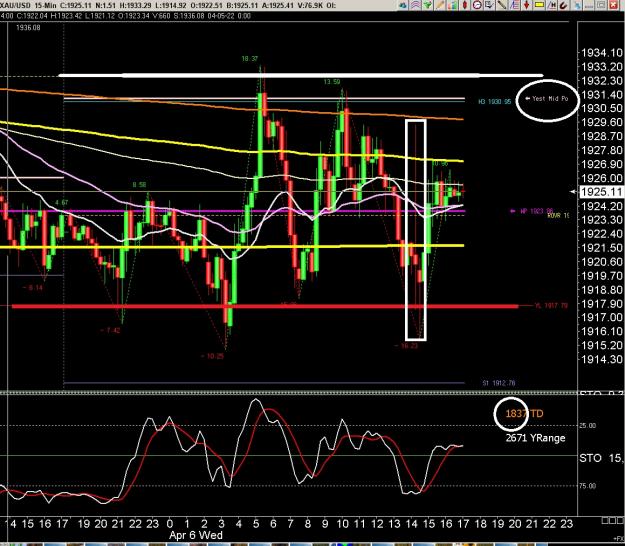Click the 13.59 swing high label

tap(332, 82)
